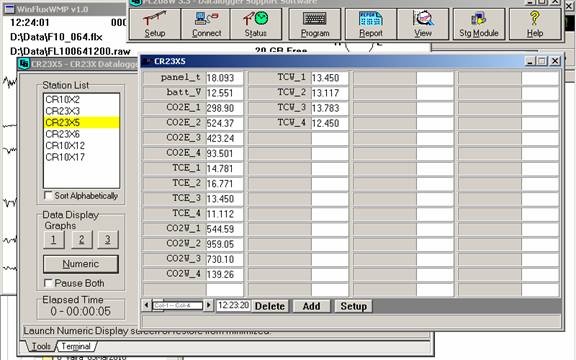Click the TCE_1 value 14.781

pos(224,169)
